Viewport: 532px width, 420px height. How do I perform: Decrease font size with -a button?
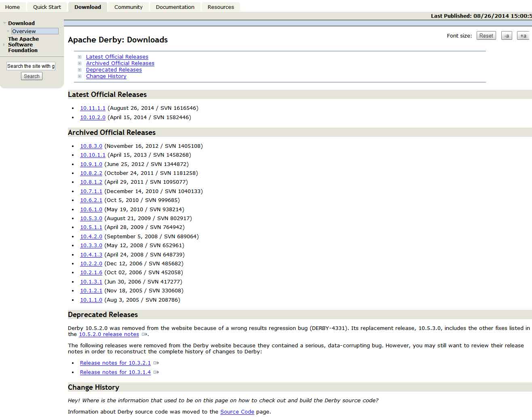coord(507,36)
